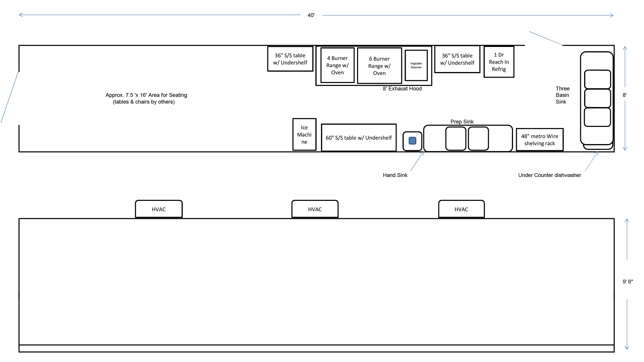Viewport: 644px width, 362px height.
Task: Select the Hand Sink label text
Action: (x=395, y=175)
